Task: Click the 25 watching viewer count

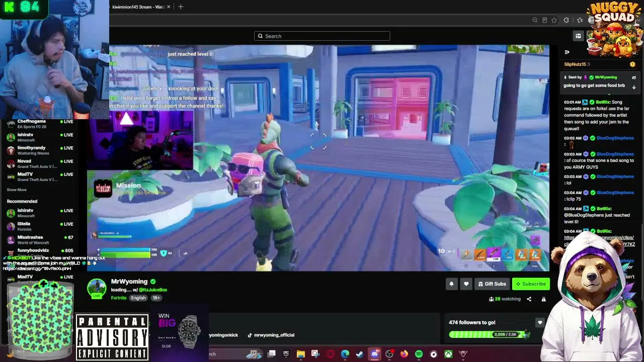Action: (505, 299)
